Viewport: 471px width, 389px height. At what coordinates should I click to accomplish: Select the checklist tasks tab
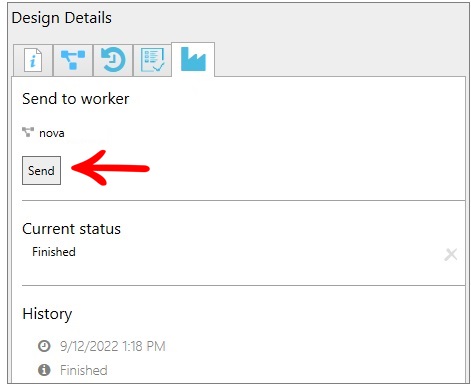(x=152, y=60)
